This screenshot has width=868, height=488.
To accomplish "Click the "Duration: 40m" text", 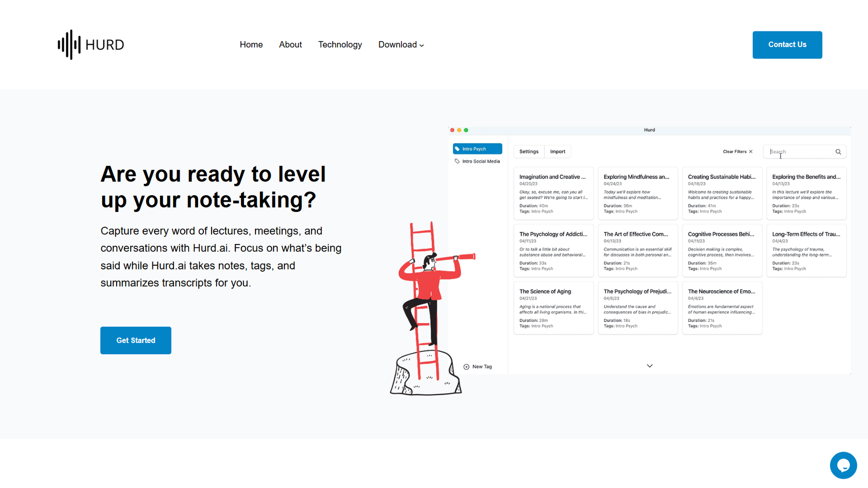I will click(x=534, y=206).
